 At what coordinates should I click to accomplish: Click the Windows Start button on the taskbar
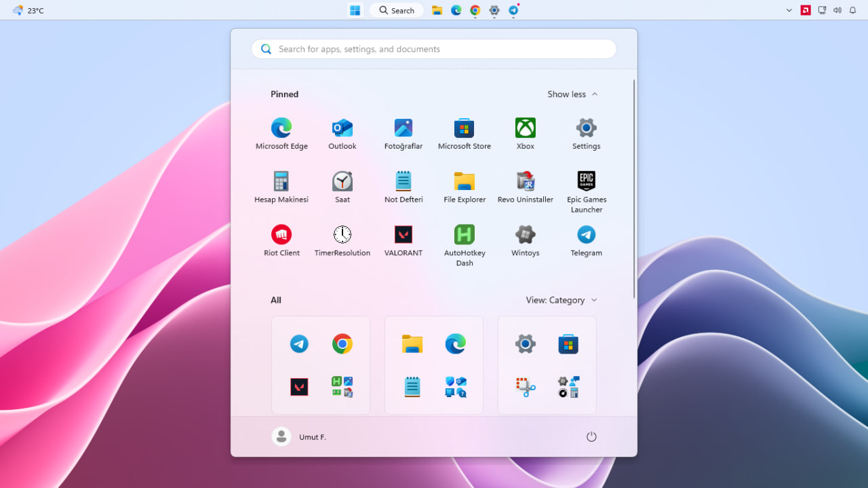coord(355,10)
